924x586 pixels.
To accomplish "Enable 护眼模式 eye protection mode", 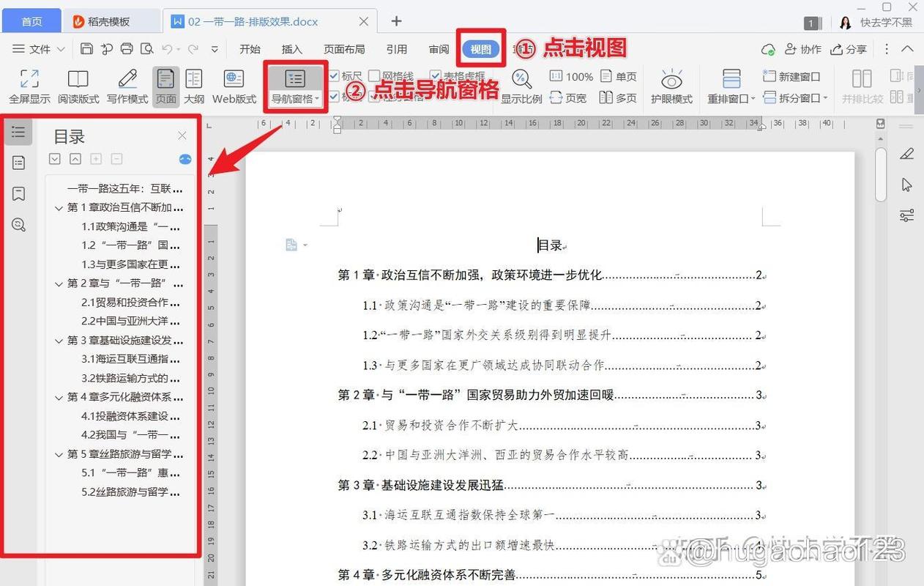I will [670, 83].
